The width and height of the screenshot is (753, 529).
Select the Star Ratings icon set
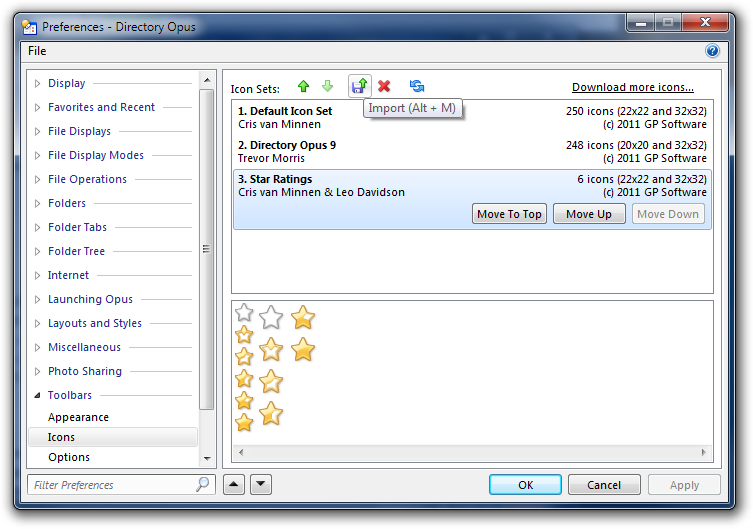[472, 199]
